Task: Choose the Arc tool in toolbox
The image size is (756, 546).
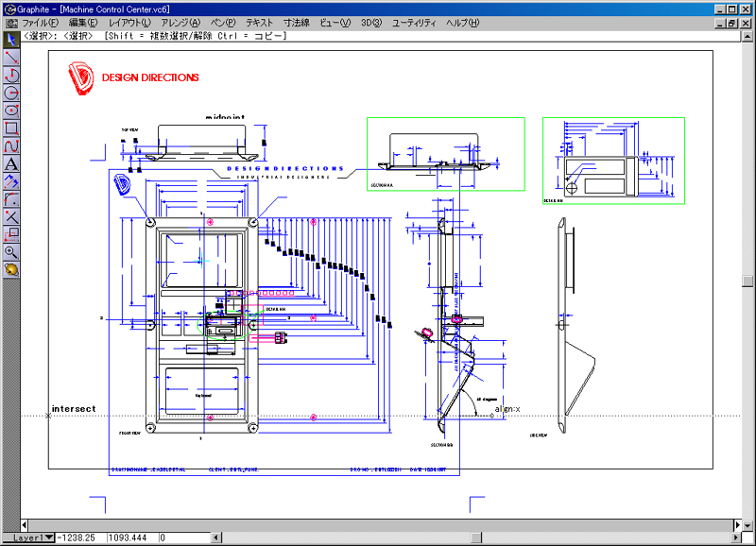Action: (x=11, y=76)
